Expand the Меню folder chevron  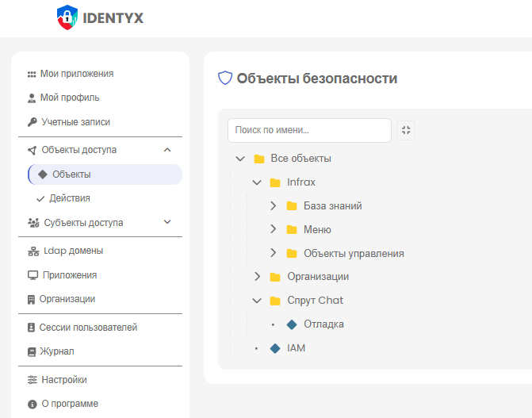pyautogui.click(x=273, y=230)
